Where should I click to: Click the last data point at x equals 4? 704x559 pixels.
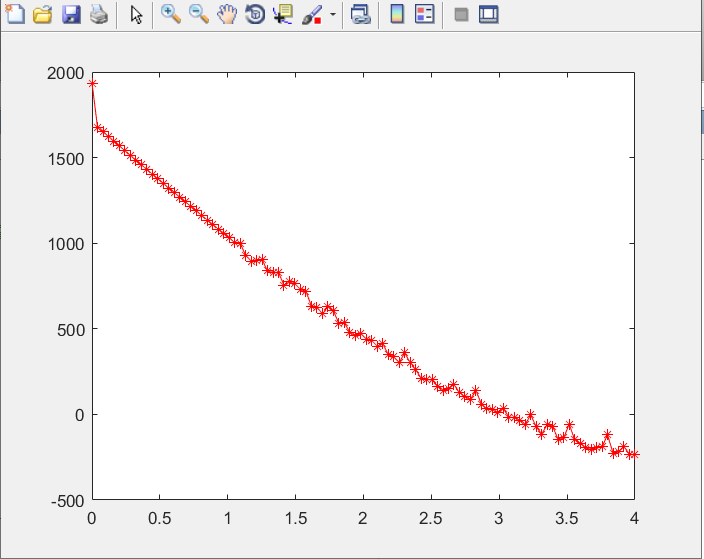tap(634, 455)
